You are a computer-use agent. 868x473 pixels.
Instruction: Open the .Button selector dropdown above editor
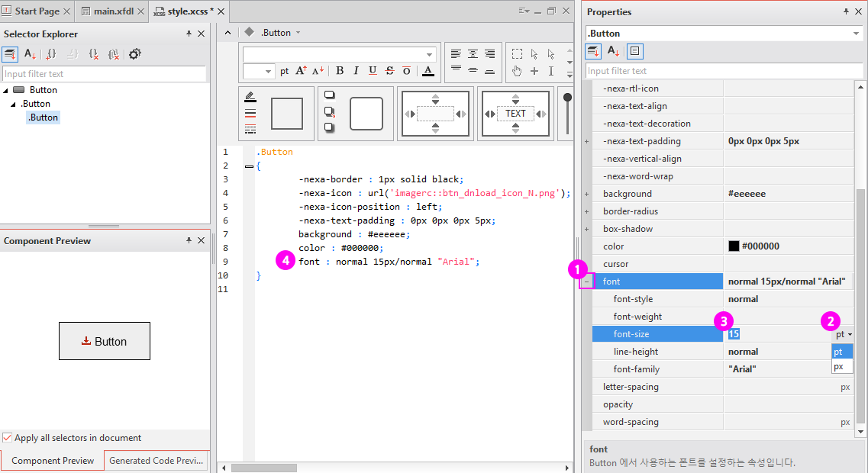pos(298,33)
